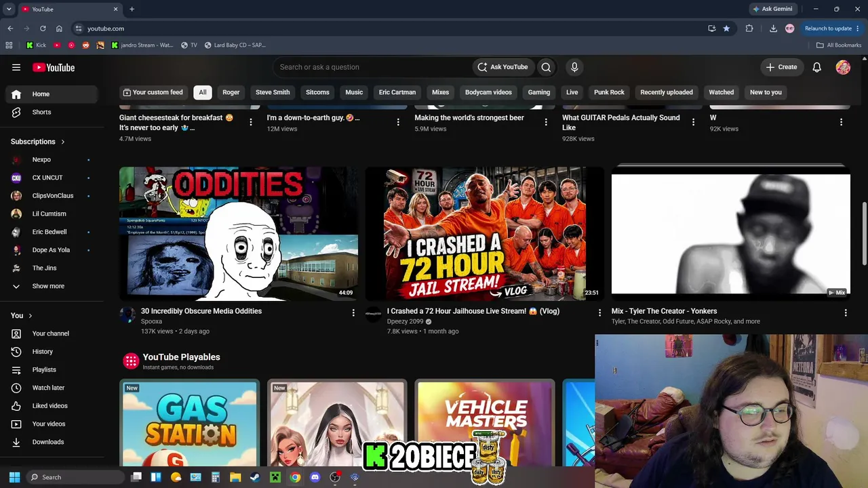Open the Dpeezy 2099 channel link
This screenshot has width=868, height=488.
(405, 321)
